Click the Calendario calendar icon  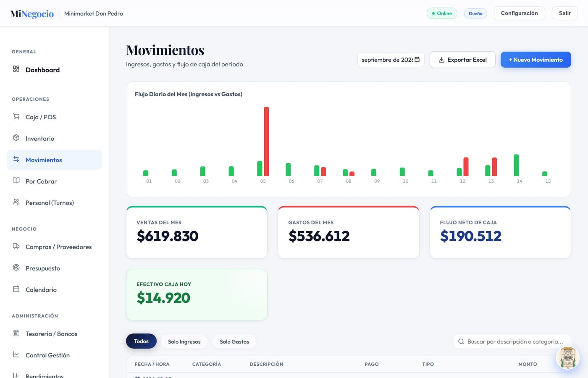point(16,289)
